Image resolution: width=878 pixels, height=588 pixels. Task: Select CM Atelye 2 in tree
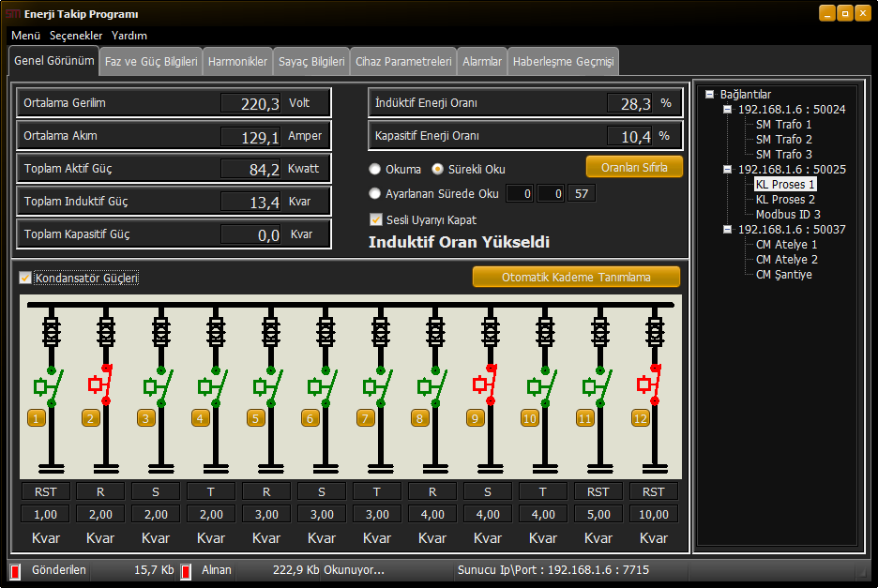tap(787, 259)
